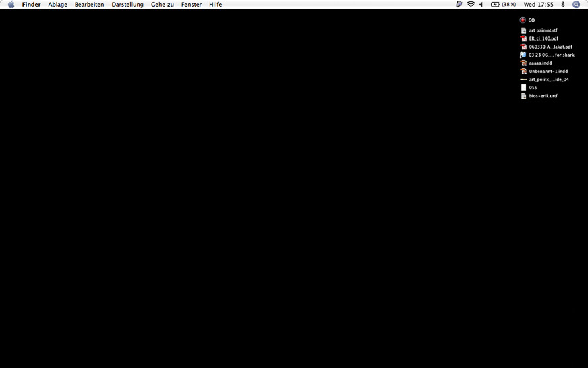Click the art_politc_...ide_04 desktop item
Viewport: 588px width, 368px height.
tap(523, 79)
